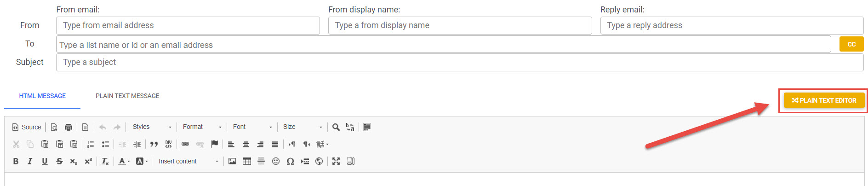Toggle strikethrough formatting

59,161
